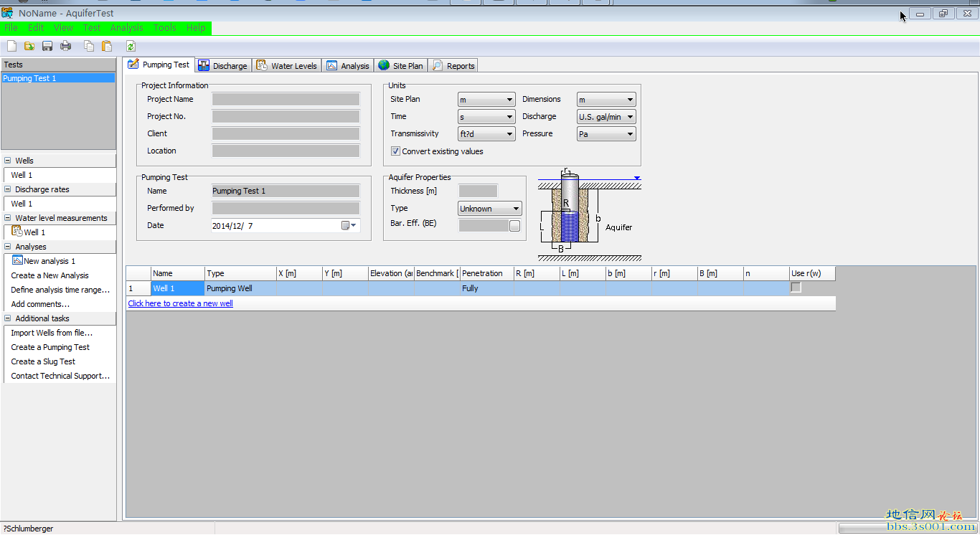980x535 pixels.
Task: Open the Test menu
Action: point(92,28)
